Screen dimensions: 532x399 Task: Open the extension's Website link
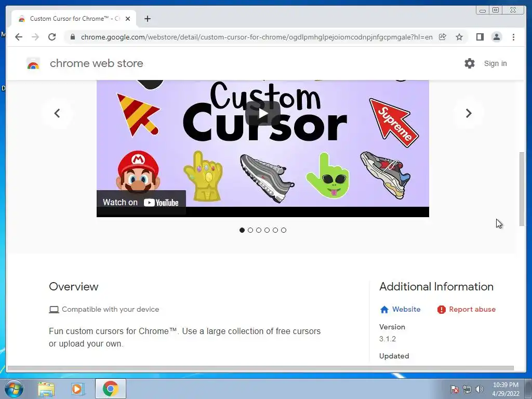click(401, 310)
